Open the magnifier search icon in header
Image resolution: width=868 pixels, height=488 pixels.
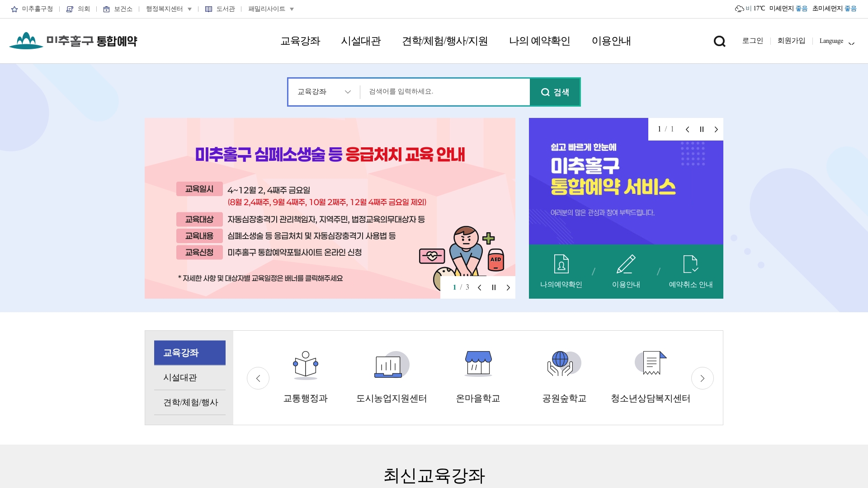[719, 41]
